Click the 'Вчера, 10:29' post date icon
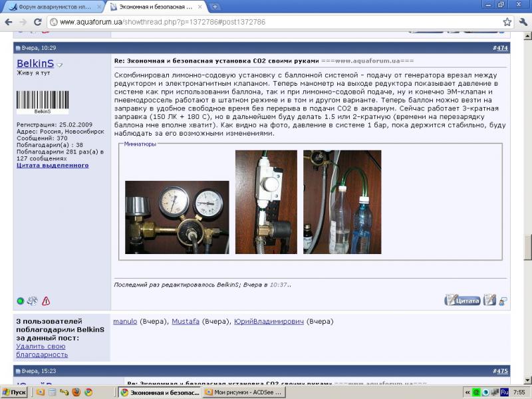532x399 pixels. (18, 48)
